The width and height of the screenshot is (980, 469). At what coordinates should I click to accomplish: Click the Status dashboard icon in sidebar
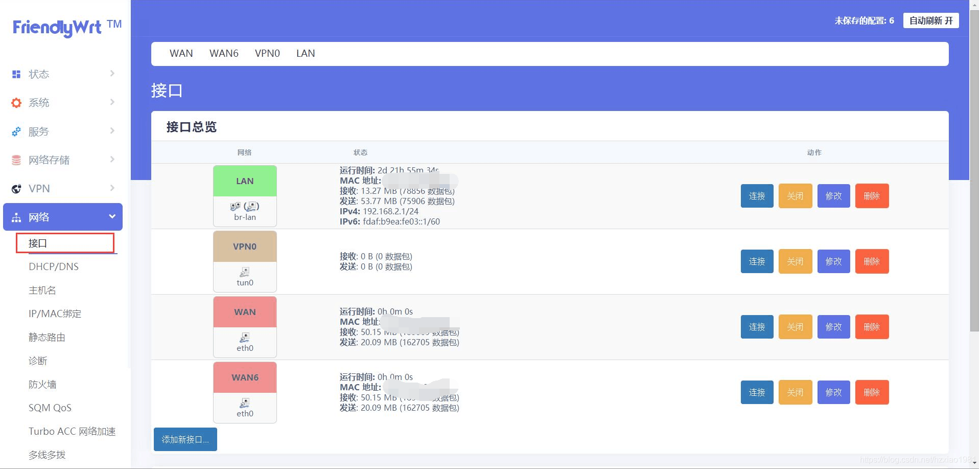(16, 74)
